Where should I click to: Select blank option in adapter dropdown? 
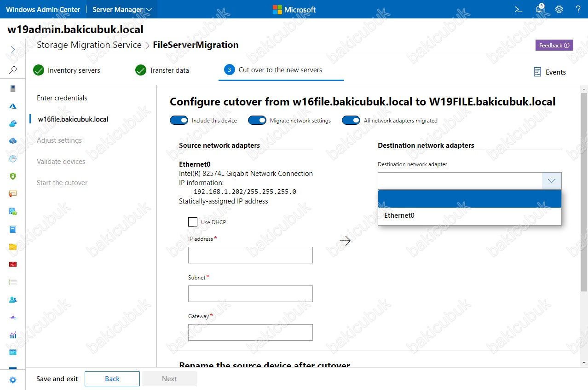(x=470, y=199)
